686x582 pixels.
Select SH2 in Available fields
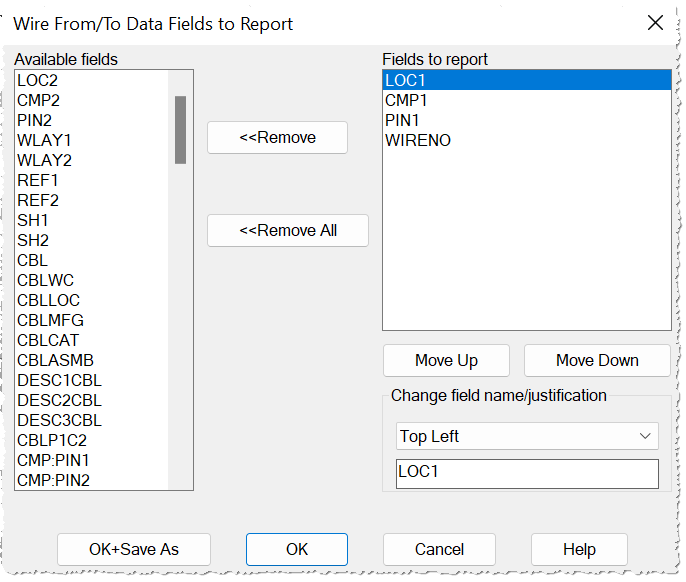pos(92,240)
